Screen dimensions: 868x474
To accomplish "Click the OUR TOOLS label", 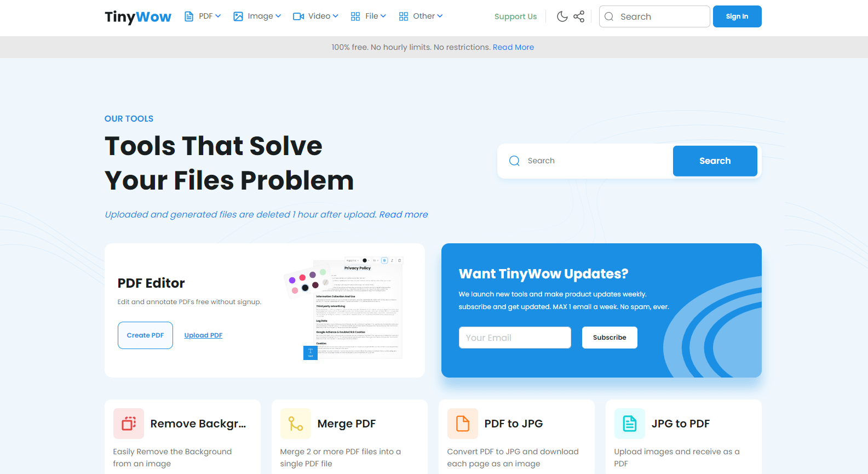I will click(129, 118).
